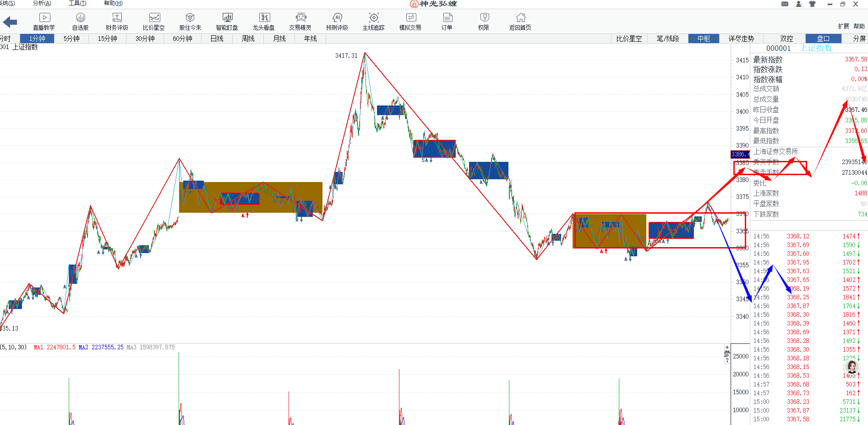Switch to the 日线 daily tab
This screenshot has height=425, width=868.
(x=217, y=39)
